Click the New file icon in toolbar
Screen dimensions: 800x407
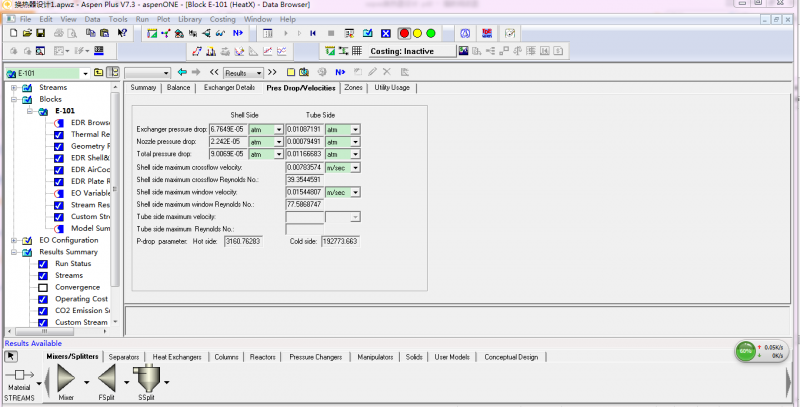tap(13, 33)
